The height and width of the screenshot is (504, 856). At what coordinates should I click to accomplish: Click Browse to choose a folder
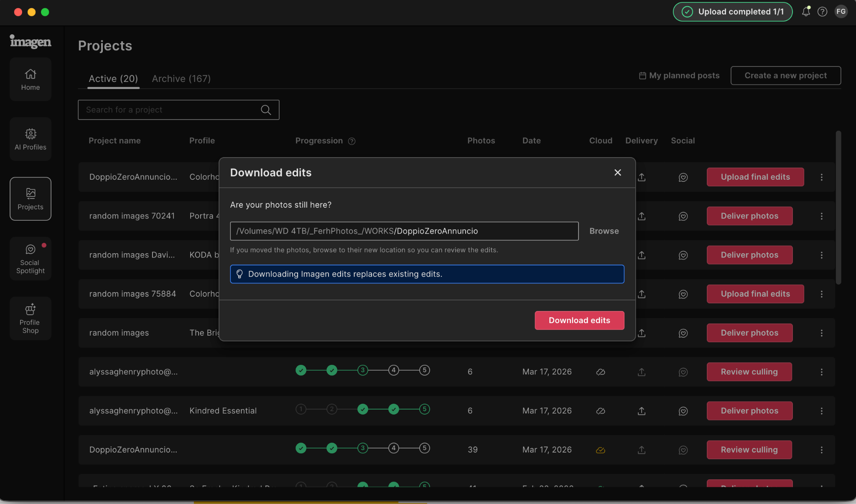tap(604, 231)
